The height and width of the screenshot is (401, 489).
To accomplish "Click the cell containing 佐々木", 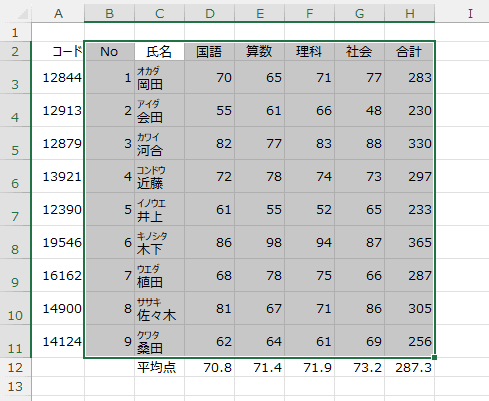I will 159,308.
